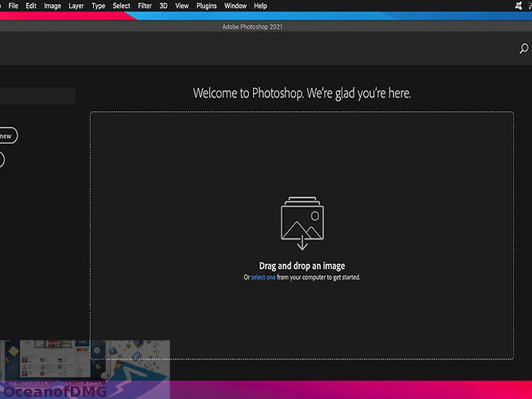Open the Layer menu

(76, 5)
